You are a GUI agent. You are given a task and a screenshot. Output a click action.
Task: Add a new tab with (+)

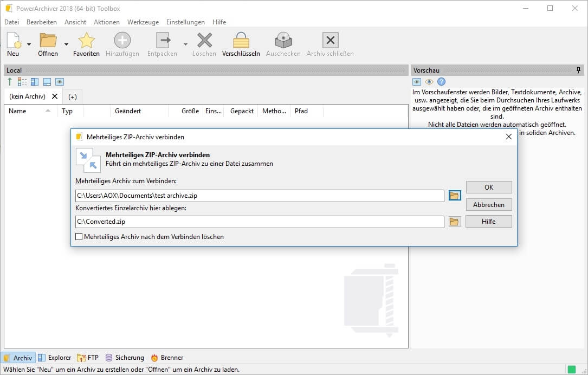(72, 96)
